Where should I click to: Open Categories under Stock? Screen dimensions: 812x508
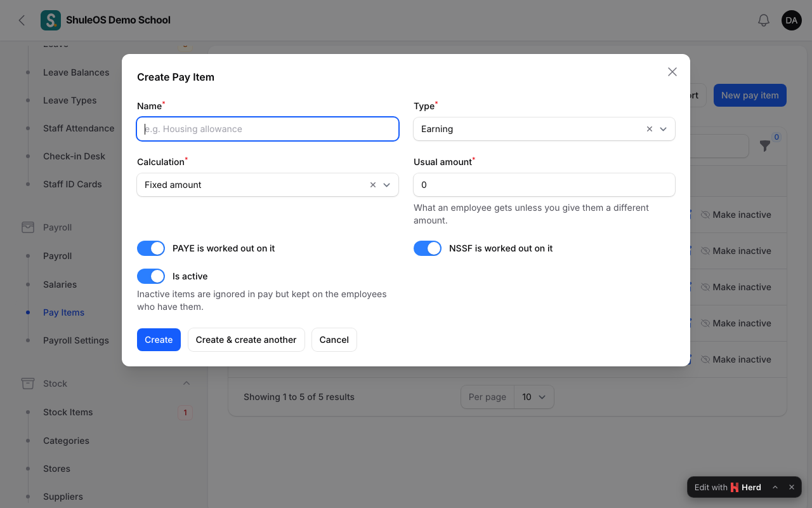tap(66, 441)
